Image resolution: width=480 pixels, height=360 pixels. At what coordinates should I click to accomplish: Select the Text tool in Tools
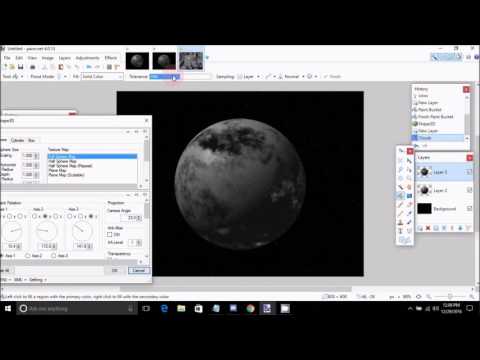[x=401, y=231]
